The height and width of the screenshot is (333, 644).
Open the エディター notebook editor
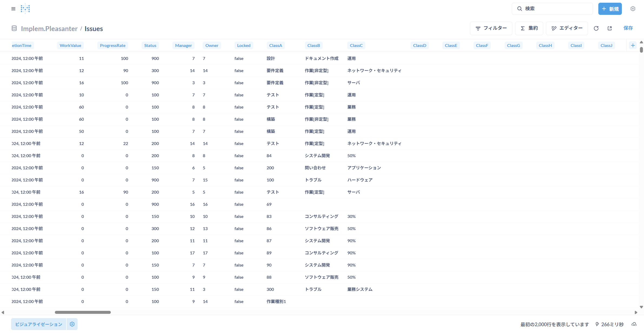coord(567,28)
